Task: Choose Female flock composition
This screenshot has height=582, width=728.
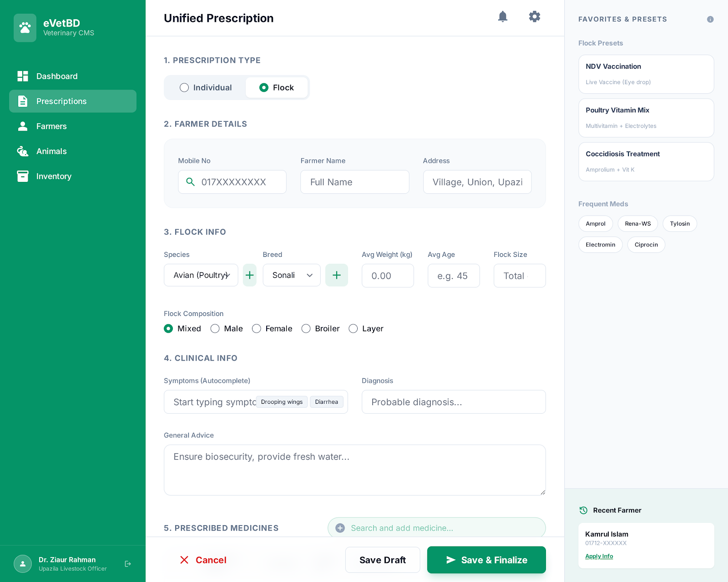Action: click(x=256, y=328)
